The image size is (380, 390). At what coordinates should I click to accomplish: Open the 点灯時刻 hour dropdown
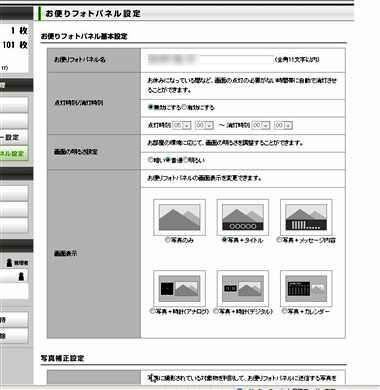click(x=181, y=125)
